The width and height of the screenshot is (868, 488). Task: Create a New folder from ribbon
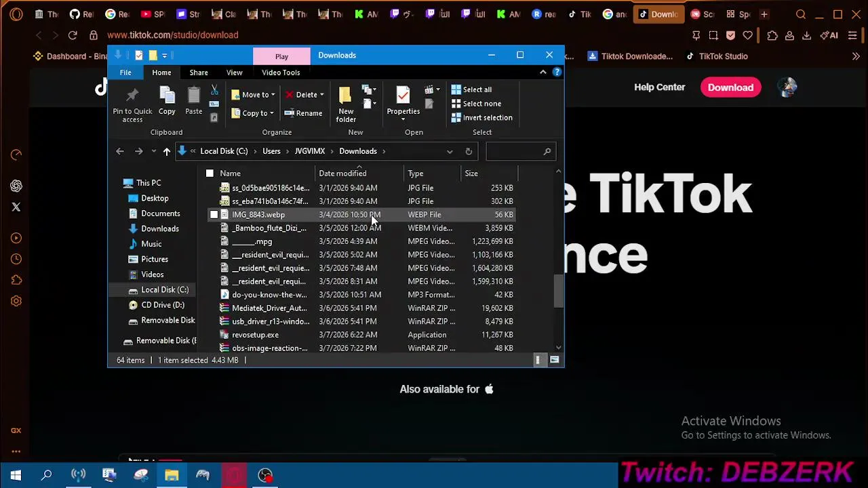346,104
